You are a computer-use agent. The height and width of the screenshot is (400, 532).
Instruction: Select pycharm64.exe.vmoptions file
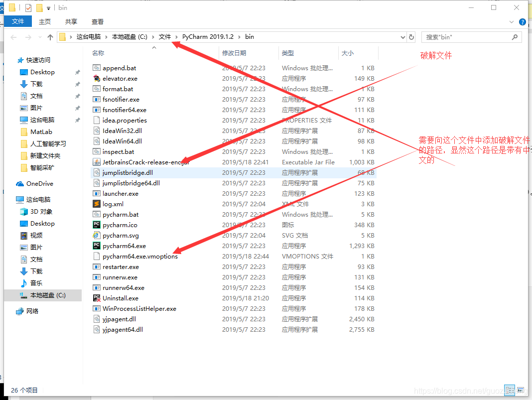140,256
